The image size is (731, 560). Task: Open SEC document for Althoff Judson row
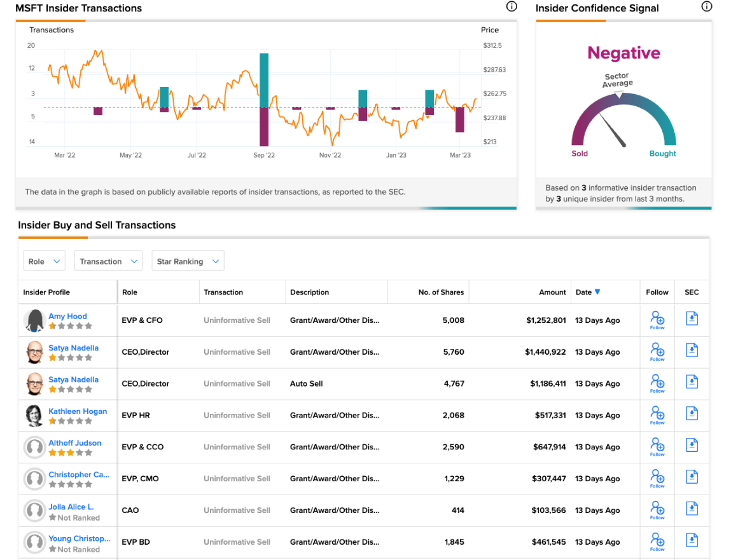pos(692,446)
